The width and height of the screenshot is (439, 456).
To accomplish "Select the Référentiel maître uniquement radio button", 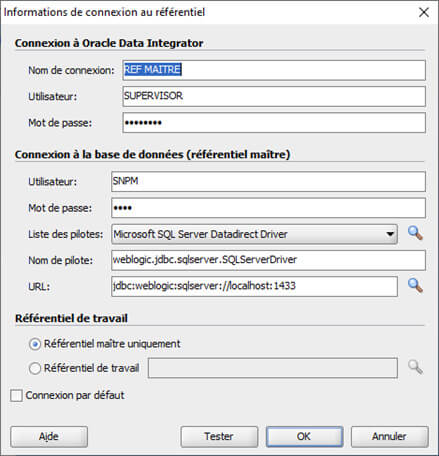I will click(x=35, y=344).
